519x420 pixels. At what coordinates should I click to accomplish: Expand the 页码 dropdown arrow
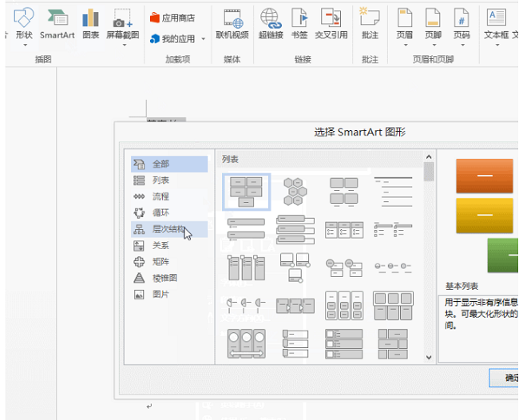tap(462, 46)
